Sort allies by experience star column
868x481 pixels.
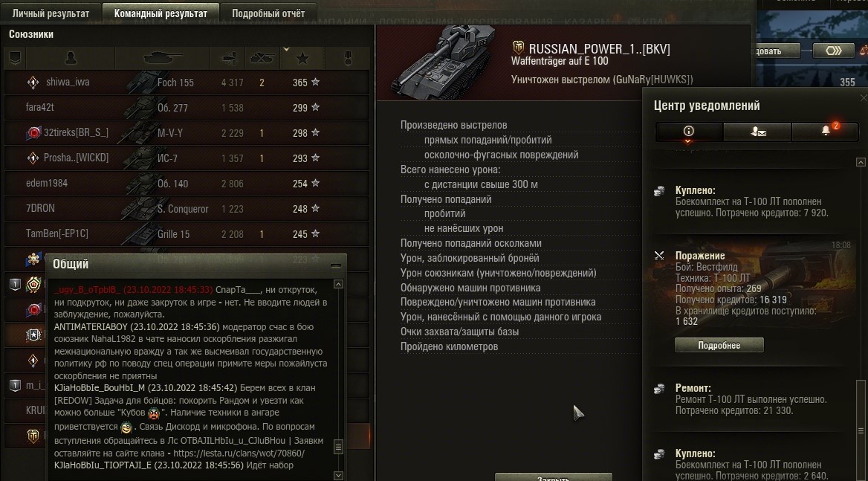(302, 57)
